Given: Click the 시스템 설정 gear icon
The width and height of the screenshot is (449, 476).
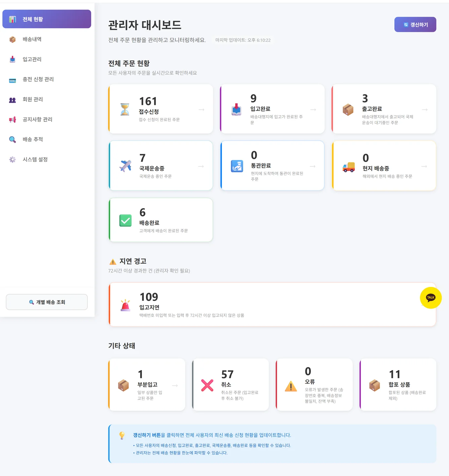Looking at the screenshot, I should point(12,160).
